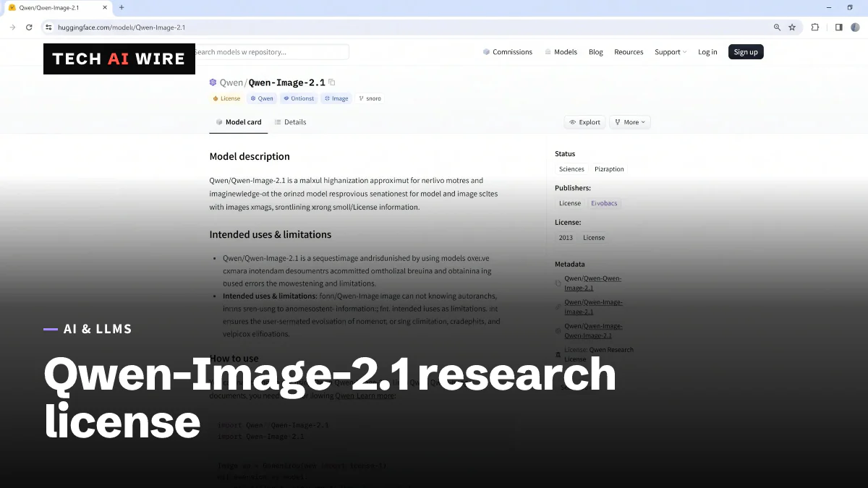Click the Model description heading
868x488 pixels.
(x=250, y=156)
